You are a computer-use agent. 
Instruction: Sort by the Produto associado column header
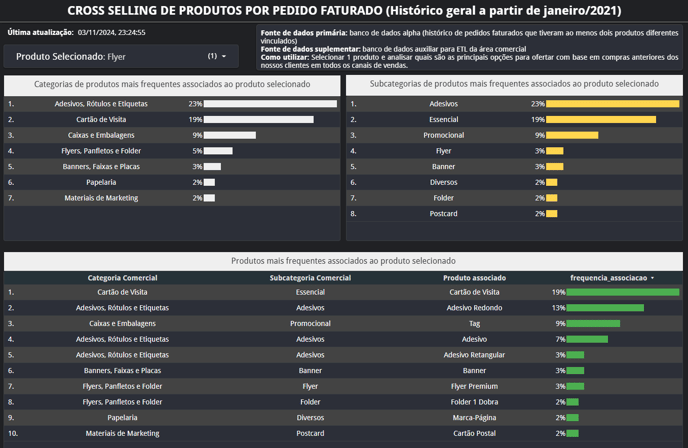(474, 277)
